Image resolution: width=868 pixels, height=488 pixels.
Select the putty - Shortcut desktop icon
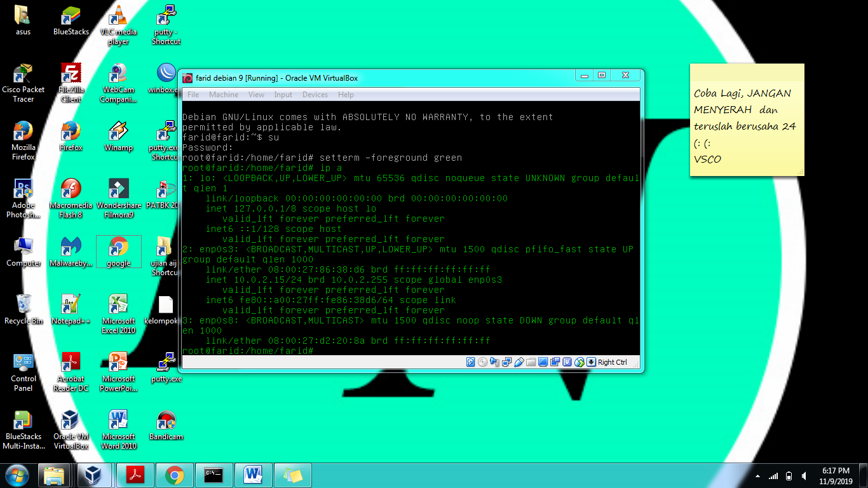tap(166, 25)
